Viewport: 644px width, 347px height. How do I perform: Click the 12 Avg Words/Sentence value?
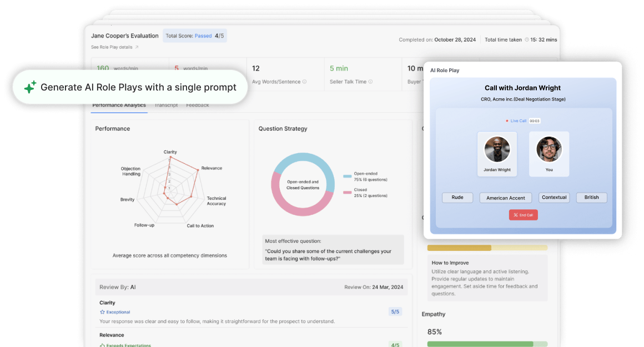tap(256, 68)
